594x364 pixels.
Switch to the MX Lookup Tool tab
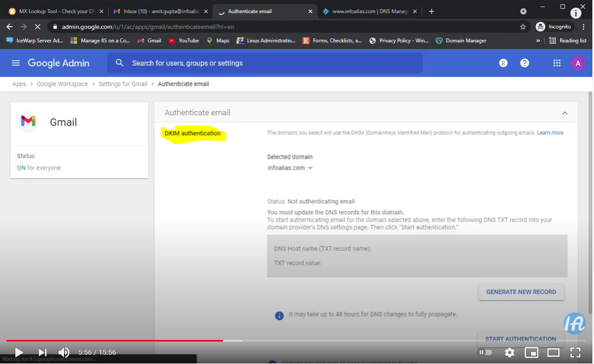pyautogui.click(x=56, y=11)
